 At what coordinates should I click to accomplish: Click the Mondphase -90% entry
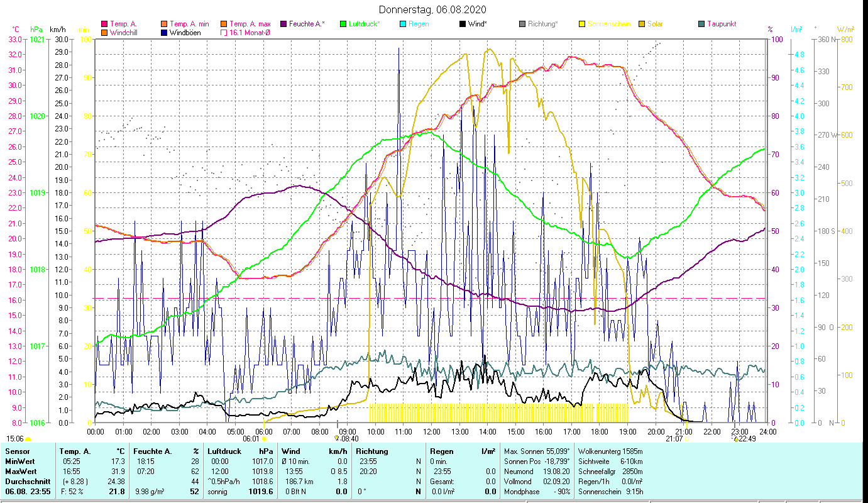coord(537,492)
